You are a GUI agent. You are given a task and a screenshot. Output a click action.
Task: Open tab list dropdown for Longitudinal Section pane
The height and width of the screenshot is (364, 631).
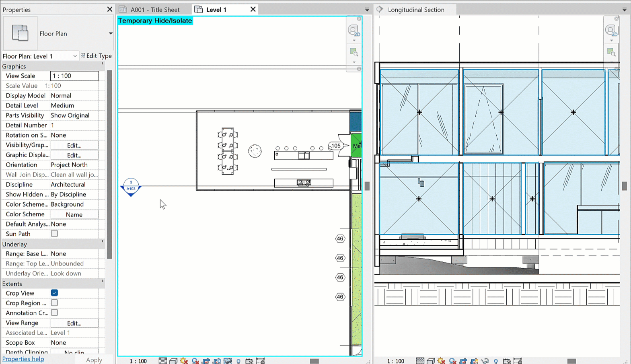625,10
